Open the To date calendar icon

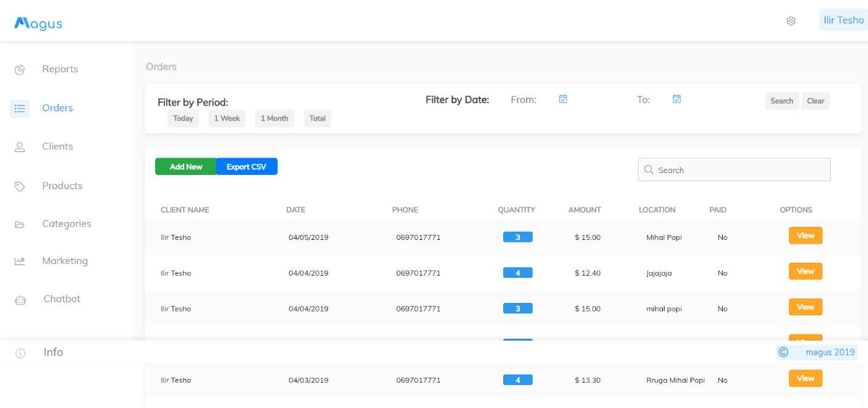tap(677, 99)
